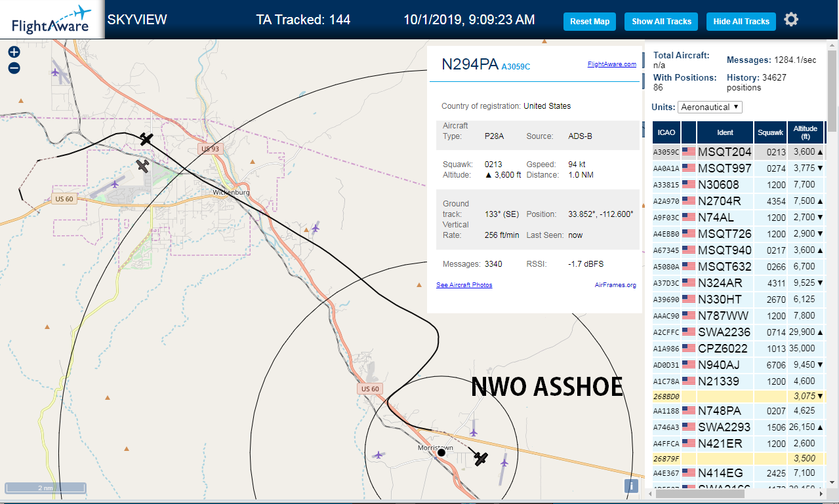Screen dimensions: 839x504
Task: Select the SWA2236 aircraft row
Action: (x=738, y=332)
